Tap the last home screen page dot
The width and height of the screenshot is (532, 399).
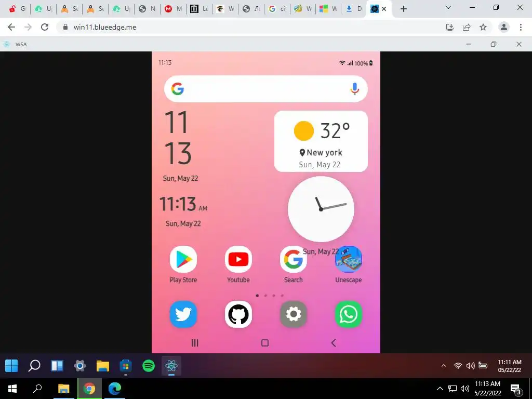282,296
